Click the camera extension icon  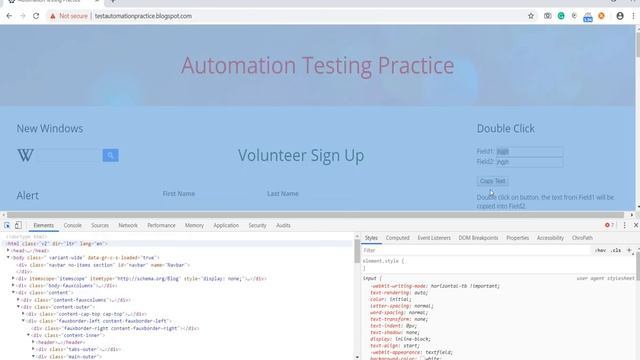(x=548, y=16)
